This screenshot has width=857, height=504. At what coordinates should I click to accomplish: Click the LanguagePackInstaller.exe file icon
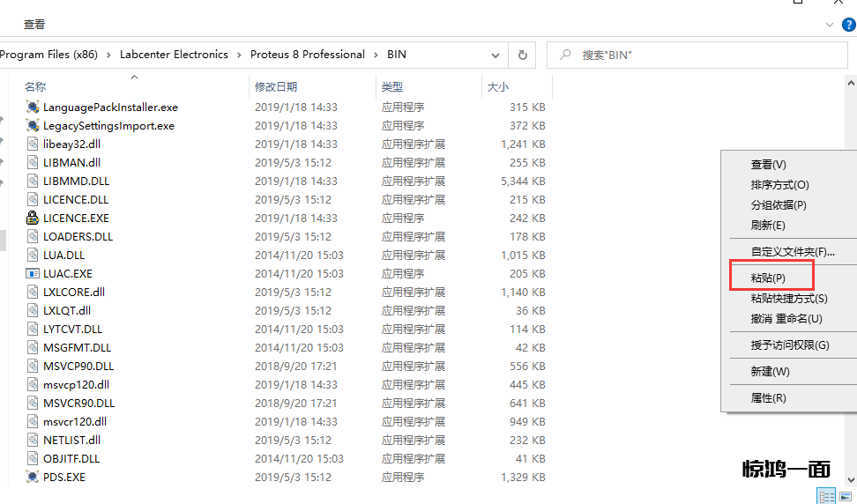[x=33, y=107]
